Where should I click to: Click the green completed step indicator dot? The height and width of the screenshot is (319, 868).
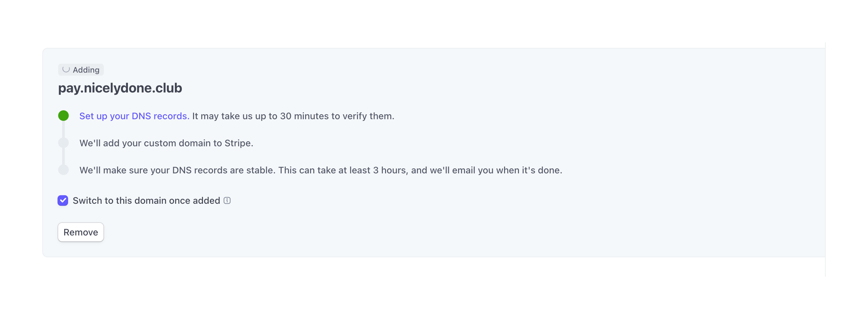tap(63, 116)
